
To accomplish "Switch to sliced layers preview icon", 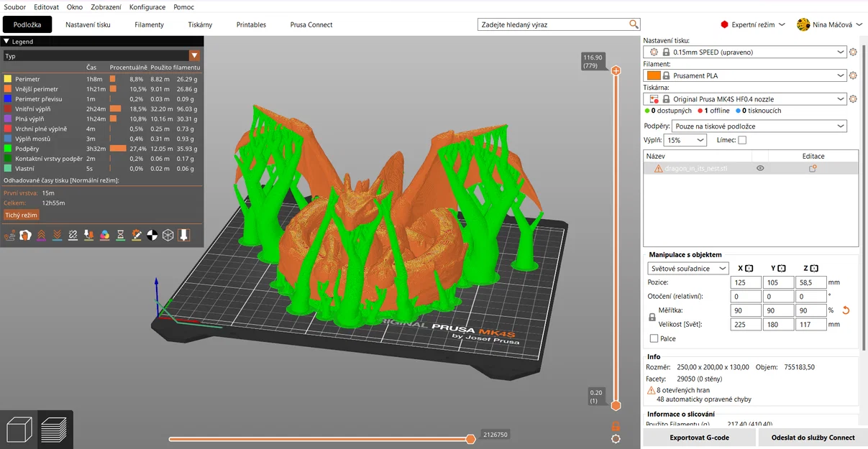I will pyautogui.click(x=54, y=430).
